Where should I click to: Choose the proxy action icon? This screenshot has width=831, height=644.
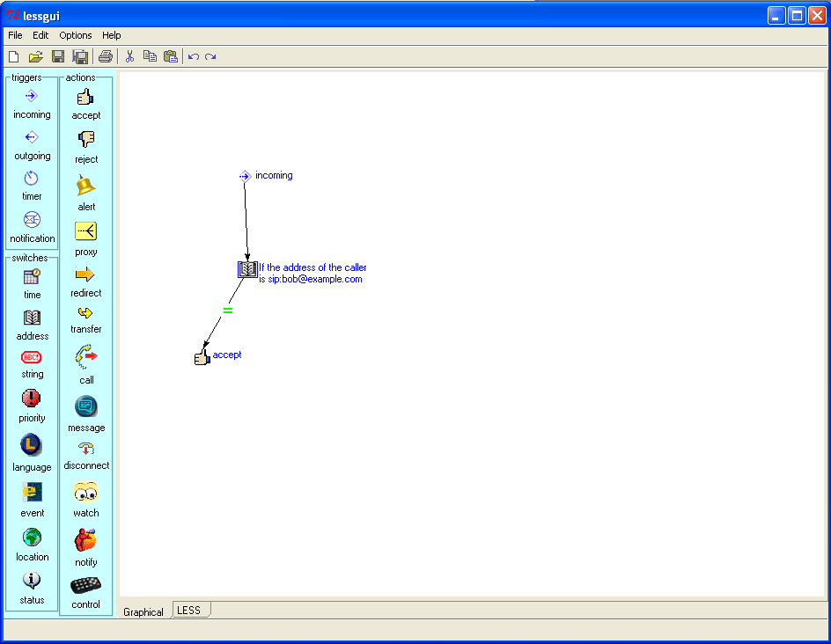[x=86, y=231]
